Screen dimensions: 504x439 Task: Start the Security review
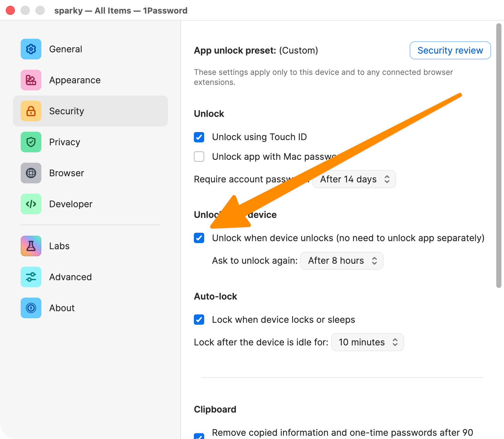[x=450, y=50]
